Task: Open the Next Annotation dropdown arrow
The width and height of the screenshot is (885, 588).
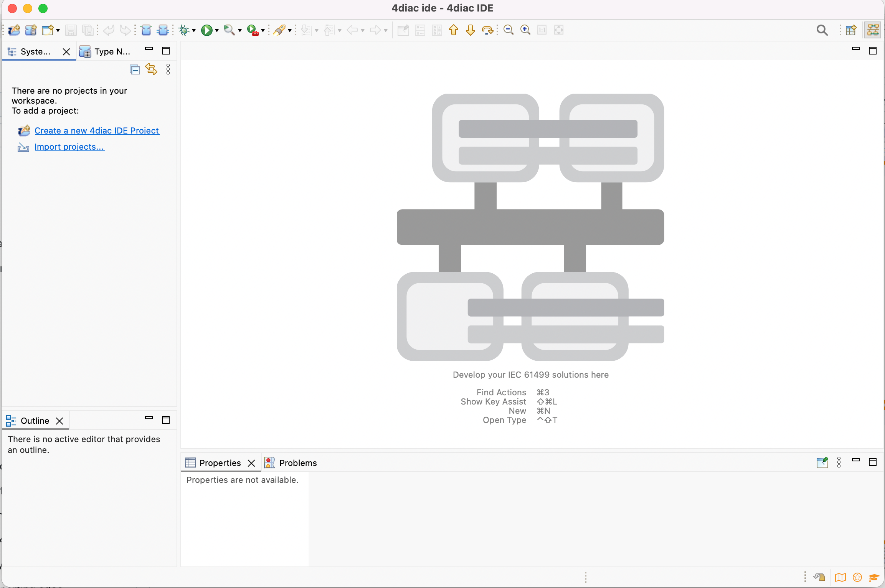Action: [x=317, y=31]
